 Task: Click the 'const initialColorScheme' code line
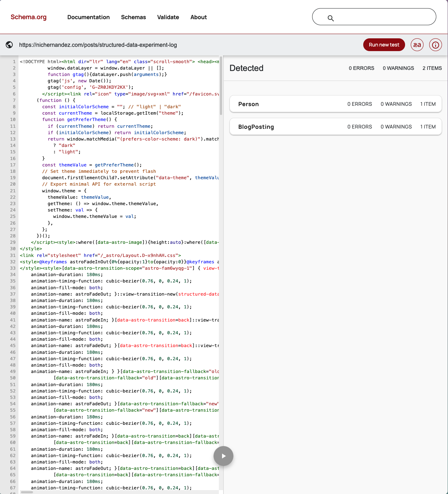tap(111, 107)
